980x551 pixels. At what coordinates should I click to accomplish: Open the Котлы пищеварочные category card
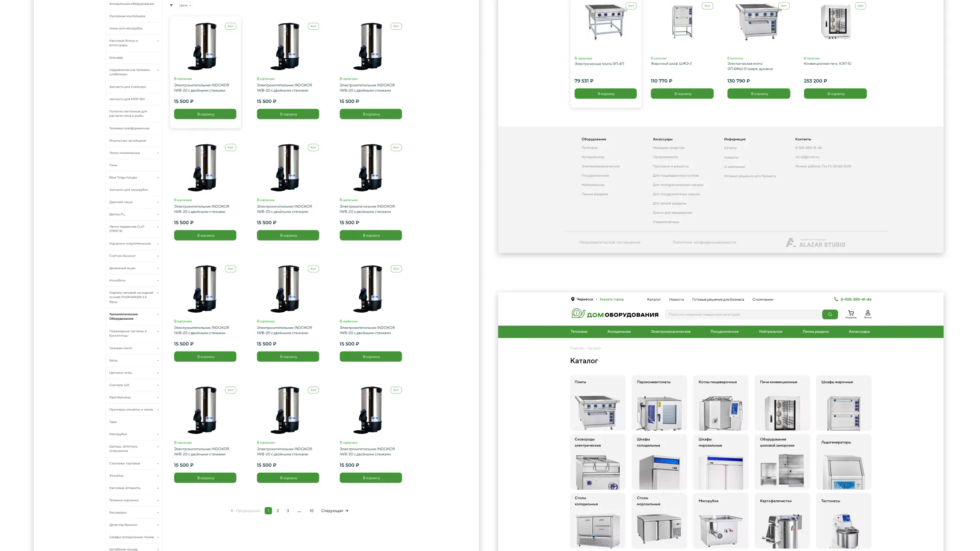tap(721, 403)
